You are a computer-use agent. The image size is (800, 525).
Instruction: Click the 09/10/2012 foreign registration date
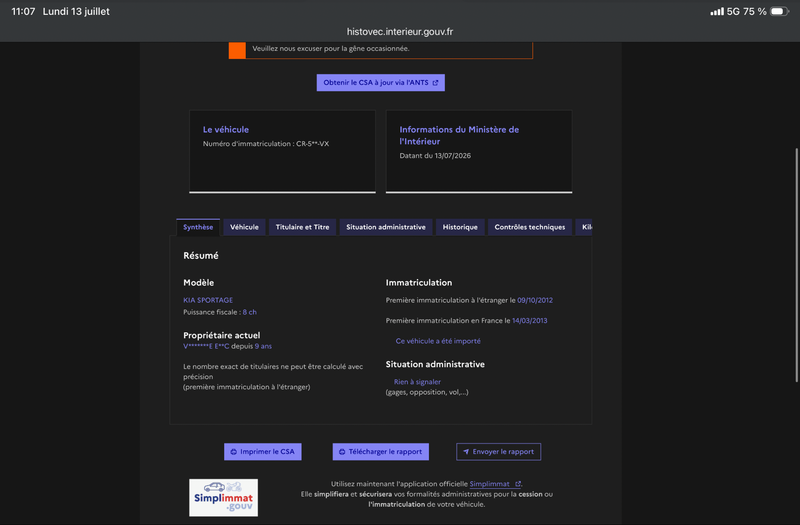535,300
